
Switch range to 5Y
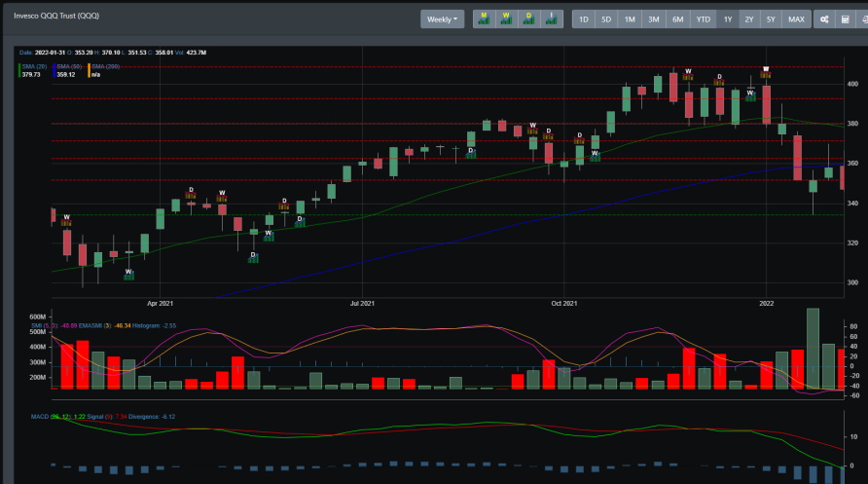(771, 19)
